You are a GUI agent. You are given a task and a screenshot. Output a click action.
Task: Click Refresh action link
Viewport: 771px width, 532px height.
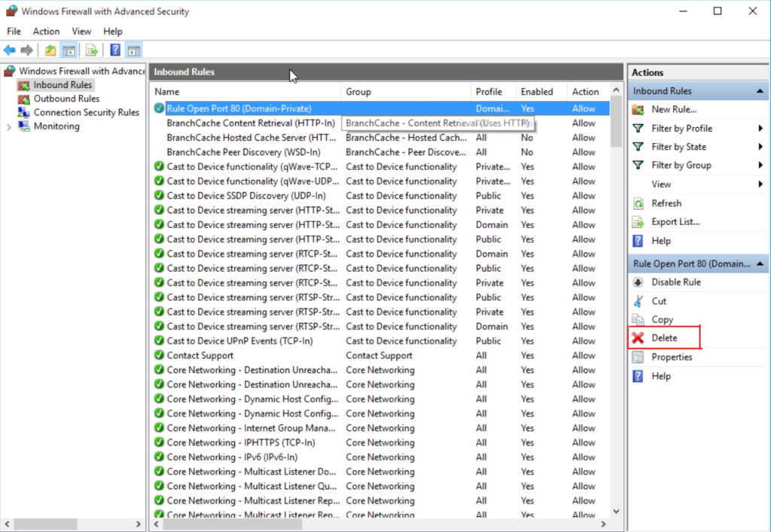tap(666, 203)
